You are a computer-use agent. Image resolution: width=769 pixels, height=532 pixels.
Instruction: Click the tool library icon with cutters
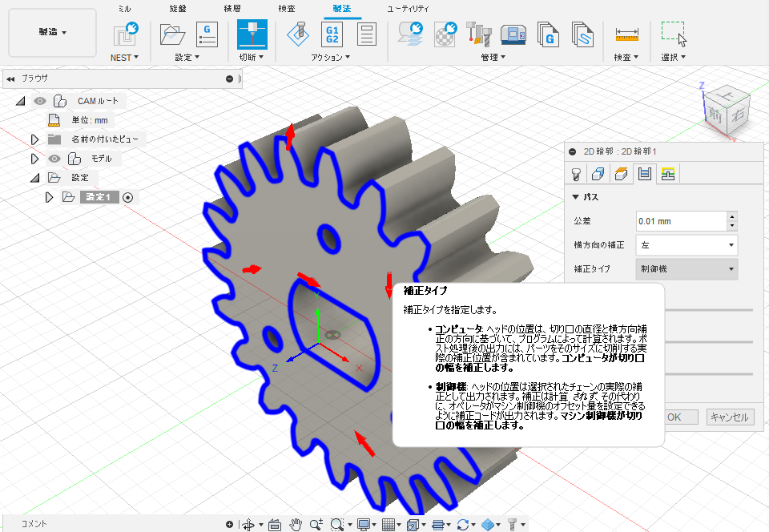(479, 34)
